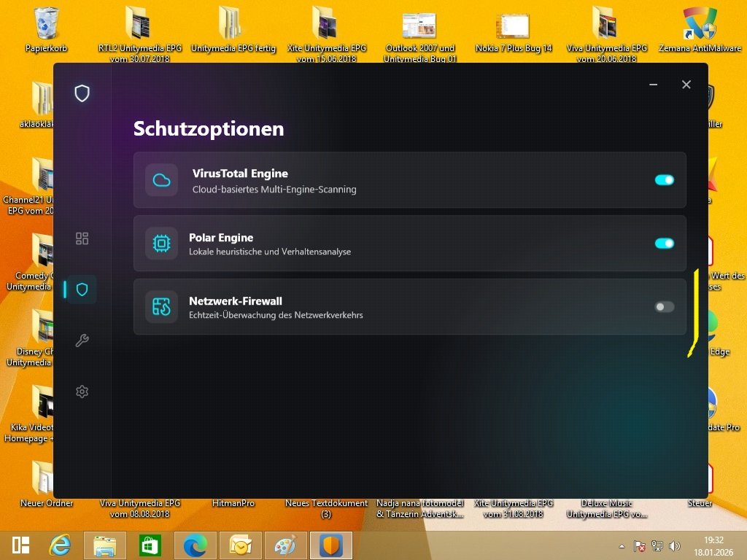The width and height of the screenshot is (747, 560).
Task: Open Paint from the taskbar
Action: (285, 545)
